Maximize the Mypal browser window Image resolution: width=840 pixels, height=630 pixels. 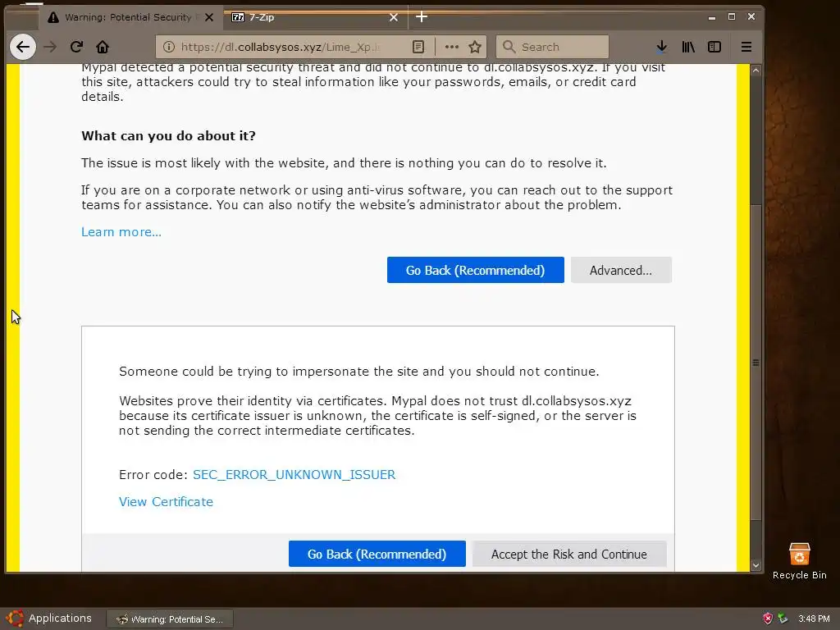pos(732,17)
